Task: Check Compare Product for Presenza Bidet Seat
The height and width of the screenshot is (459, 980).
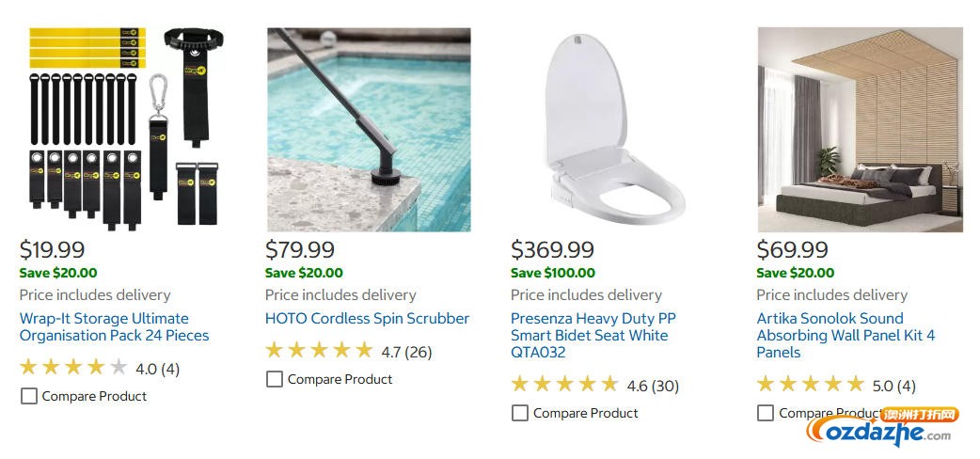Action: (x=520, y=413)
